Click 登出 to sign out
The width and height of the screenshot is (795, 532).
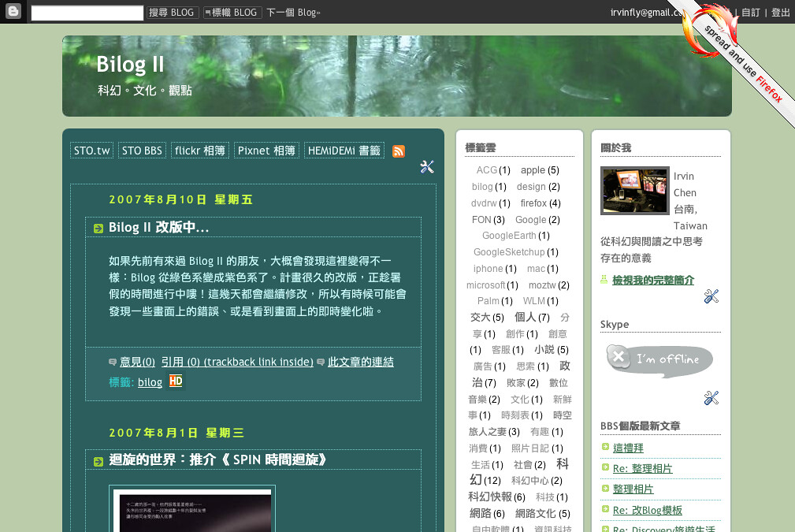tap(780, 13)
